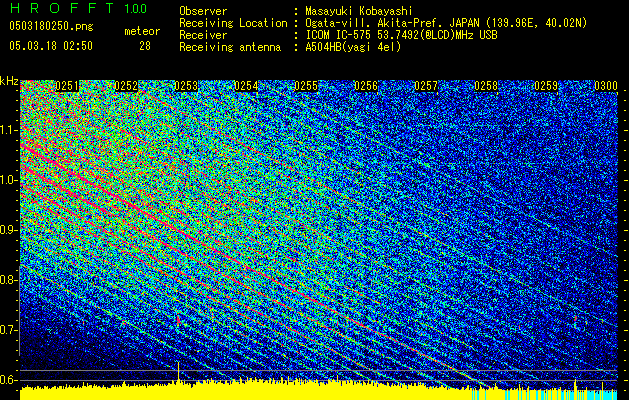Click the 0255 time marker
The image size is (629, 400).
[x=306, y=86]
